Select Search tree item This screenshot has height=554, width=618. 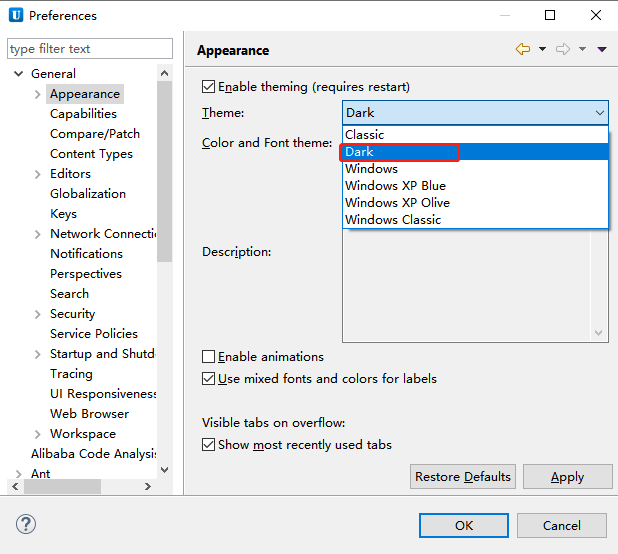click(x=69, y=294)
